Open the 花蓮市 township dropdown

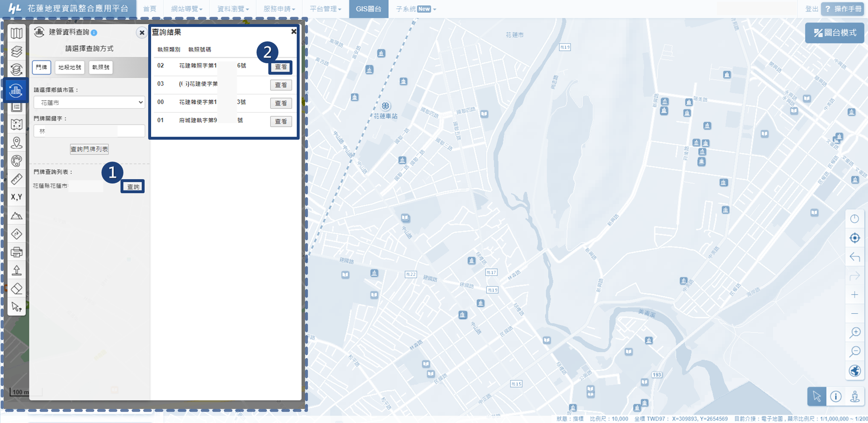[x=89, y=102]
